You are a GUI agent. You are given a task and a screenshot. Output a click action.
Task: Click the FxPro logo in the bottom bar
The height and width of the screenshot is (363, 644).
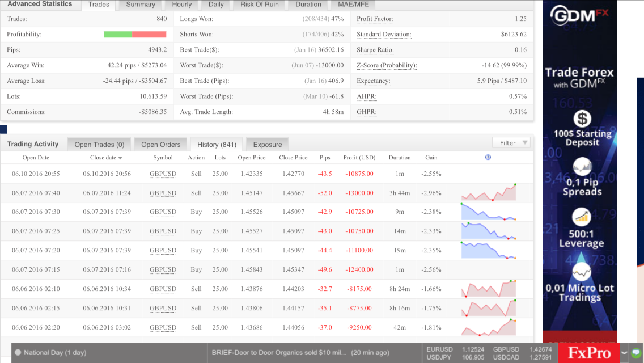tap(589, 353)
